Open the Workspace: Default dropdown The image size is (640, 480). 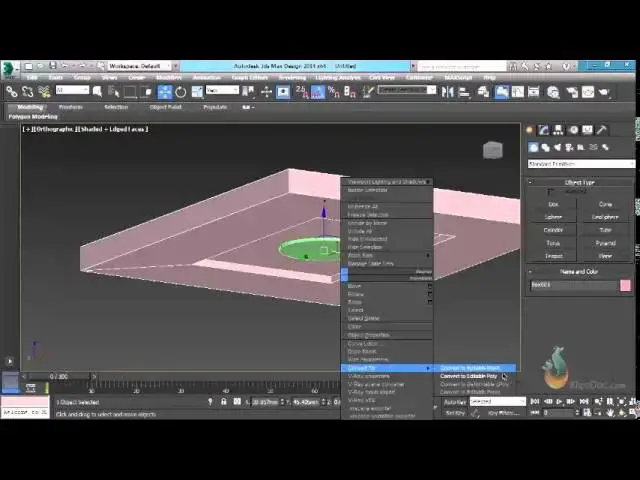[x=140, y=66]
